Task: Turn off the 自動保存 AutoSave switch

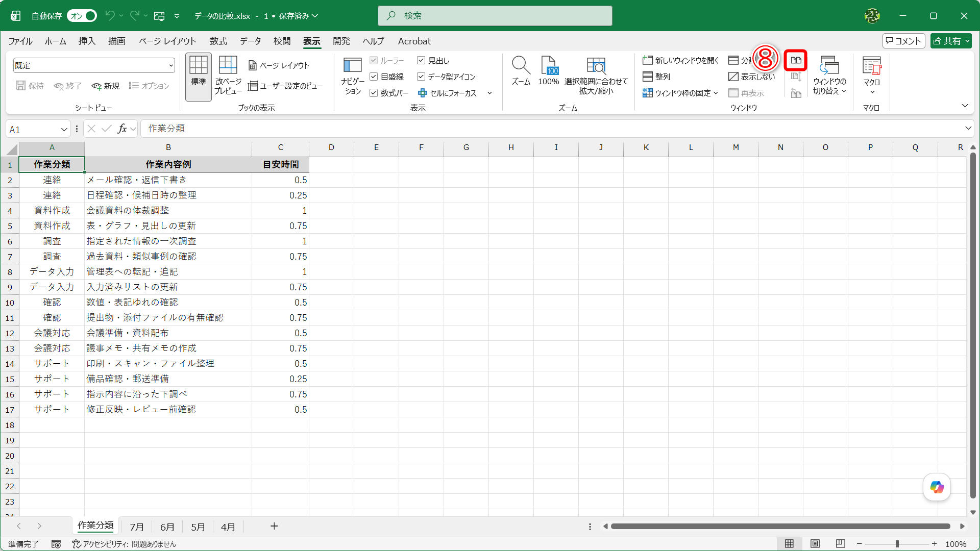Action: point(82,16)
